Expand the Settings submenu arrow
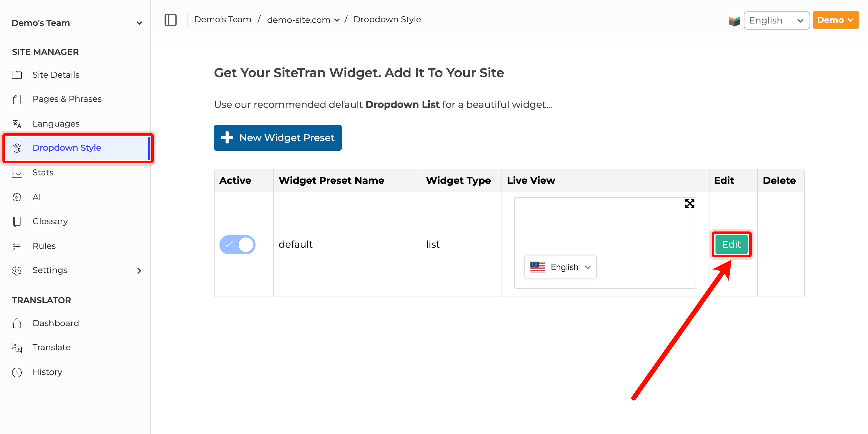 pos(139,270)
